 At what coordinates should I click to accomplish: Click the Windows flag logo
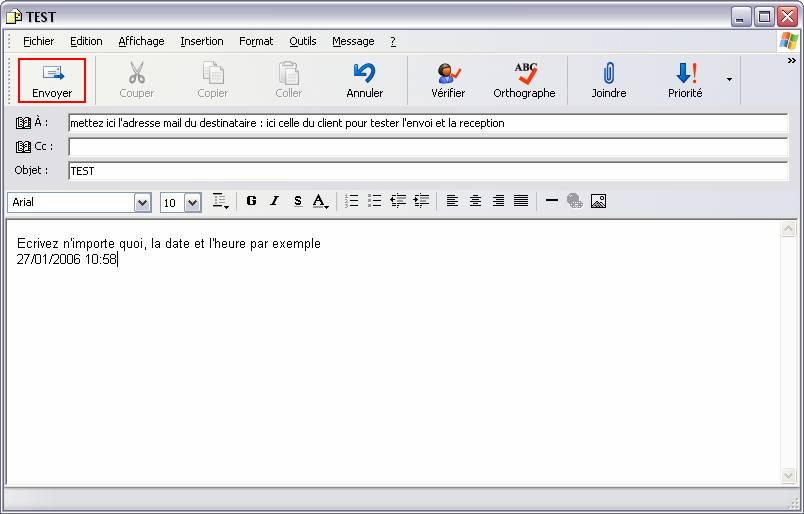point(788,41)
